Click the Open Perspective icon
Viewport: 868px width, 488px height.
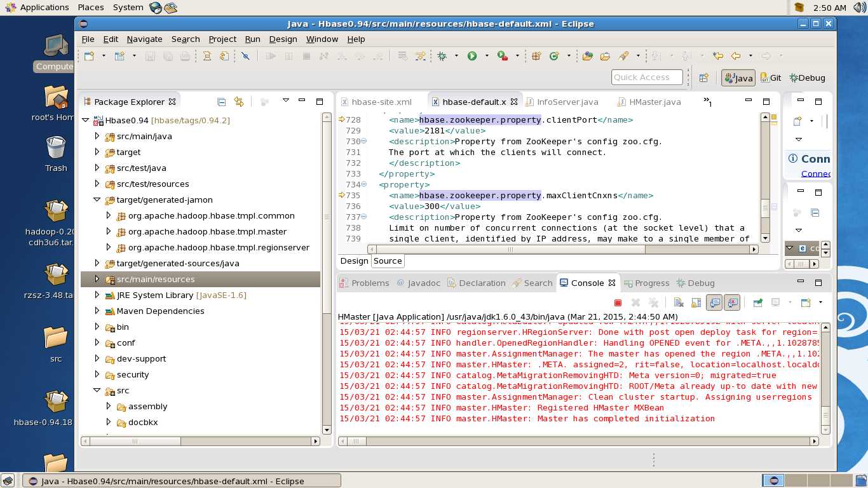coord(703,78)
